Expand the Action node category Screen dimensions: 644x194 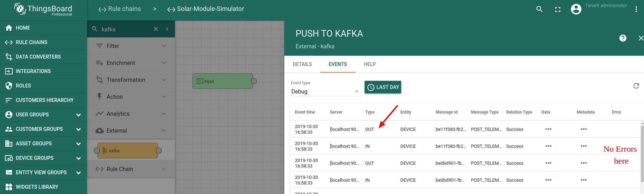point(131,97)
